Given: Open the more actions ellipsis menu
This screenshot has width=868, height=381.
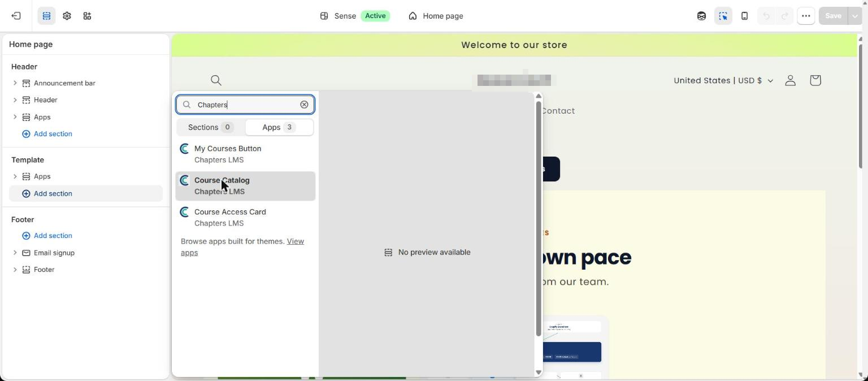Looking at the screenshot, I should tap(806, 16).
